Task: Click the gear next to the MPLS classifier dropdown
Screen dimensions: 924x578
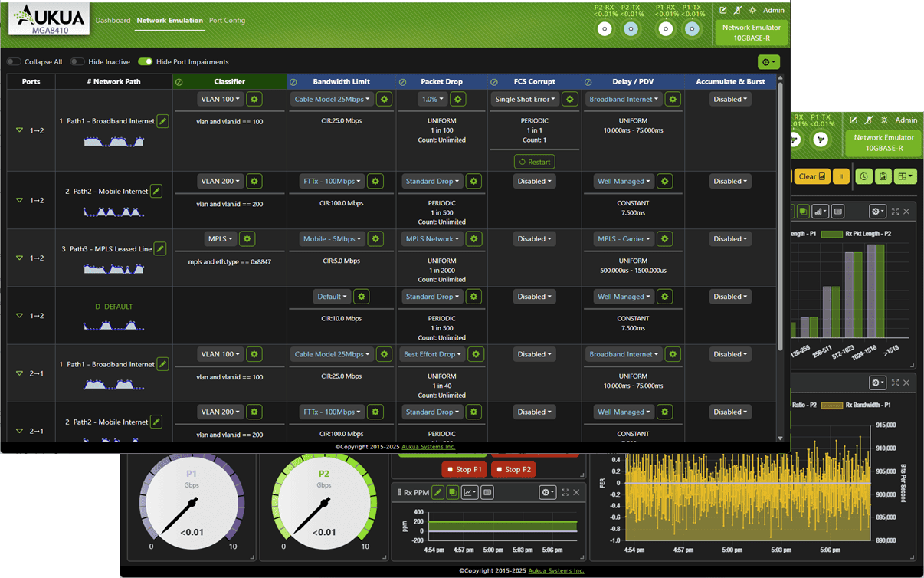Action: pos(247,239)
